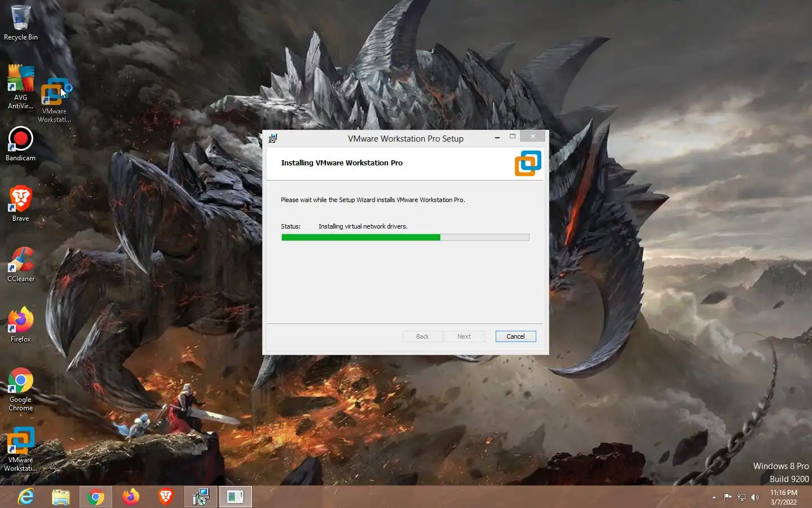Click the disabled Back button

pyautogui.click(x=422, y=336)
